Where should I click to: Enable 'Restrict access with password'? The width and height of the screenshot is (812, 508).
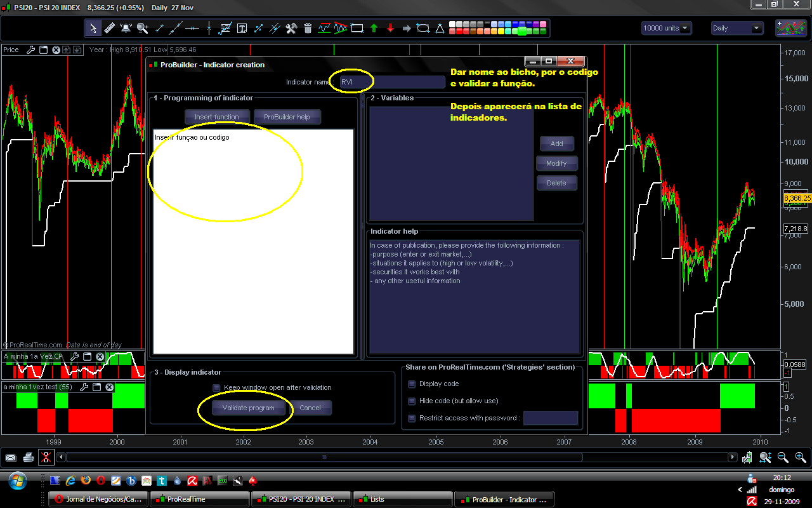click(412, 418)
